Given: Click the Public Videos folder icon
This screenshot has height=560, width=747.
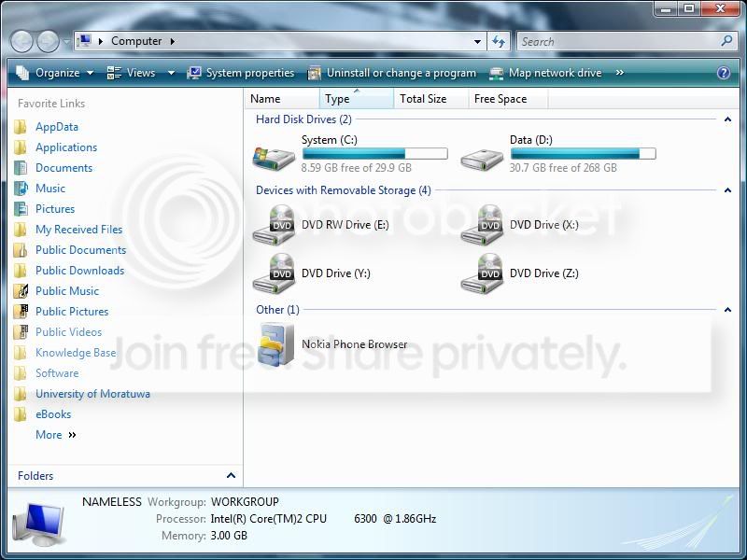Looking at the screenshot, I should [20, 332].
